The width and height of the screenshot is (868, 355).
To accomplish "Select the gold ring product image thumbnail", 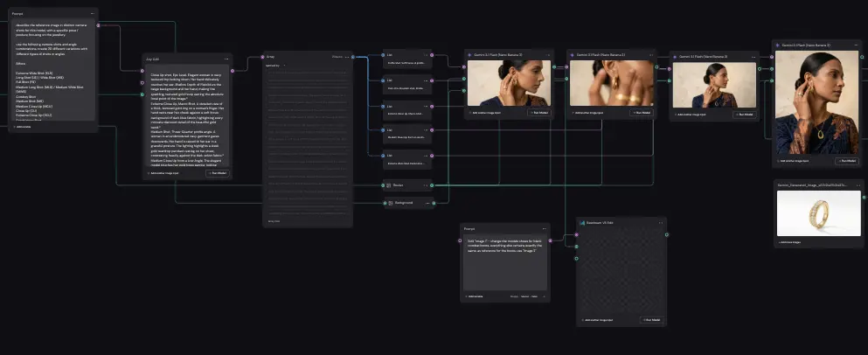I will (819, 213).
